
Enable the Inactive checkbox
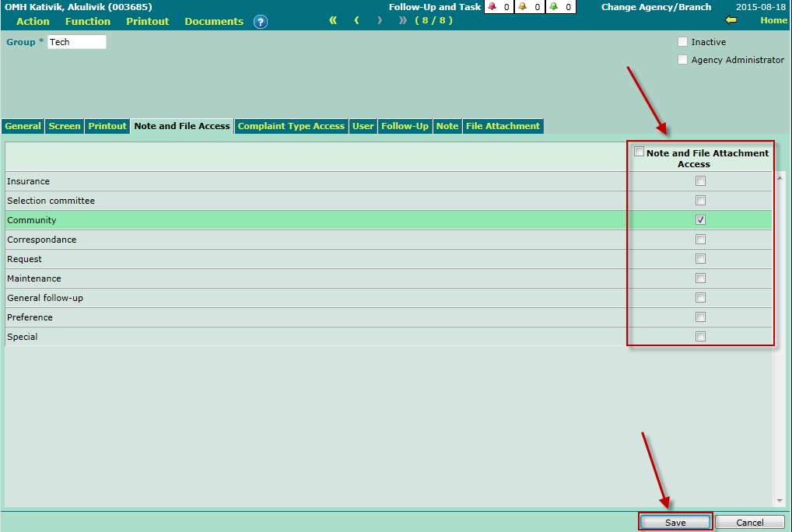[x=682, y=42]
